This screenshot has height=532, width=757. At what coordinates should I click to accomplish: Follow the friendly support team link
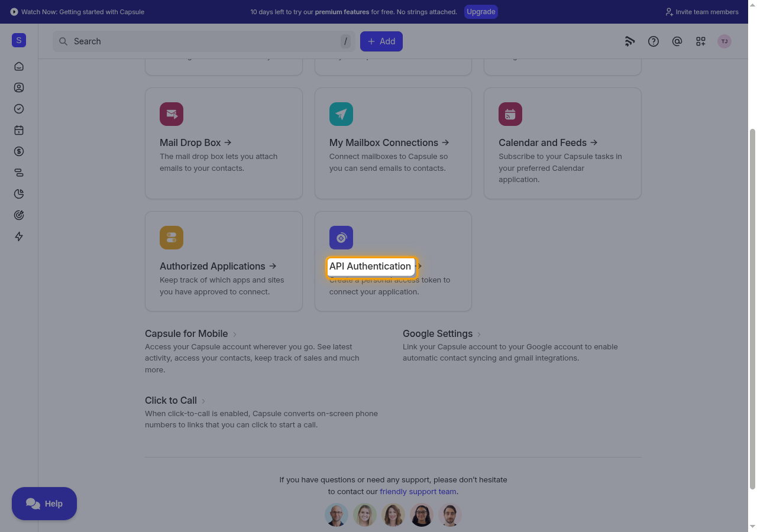(418, 491)
